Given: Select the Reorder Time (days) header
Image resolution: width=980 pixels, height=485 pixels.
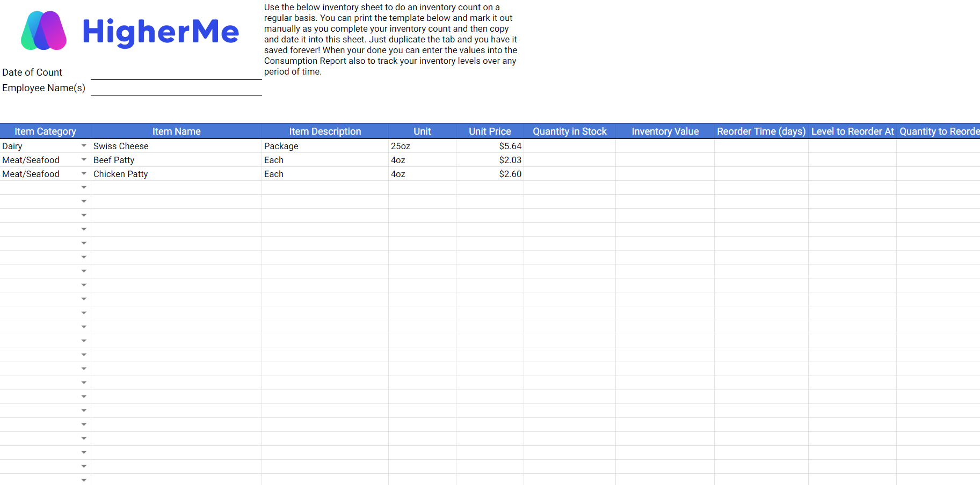Looking at the screenshot, I should tap(761, 131).
